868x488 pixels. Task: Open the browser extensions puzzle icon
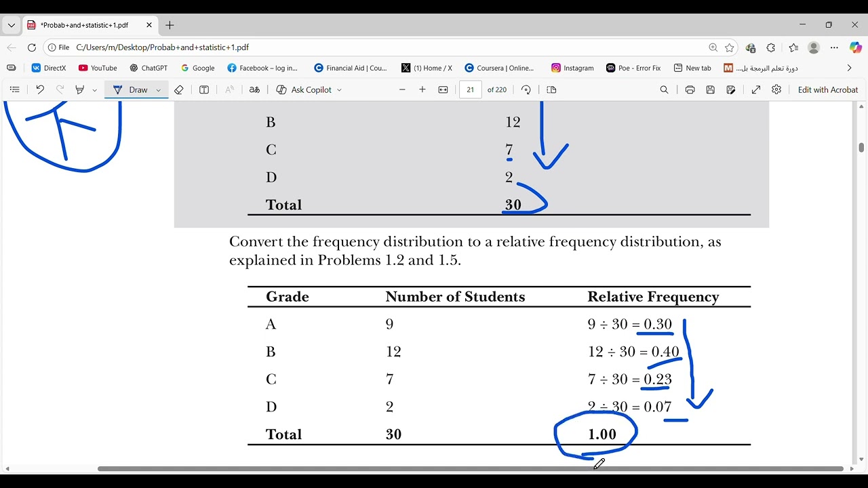click(770, 47)
